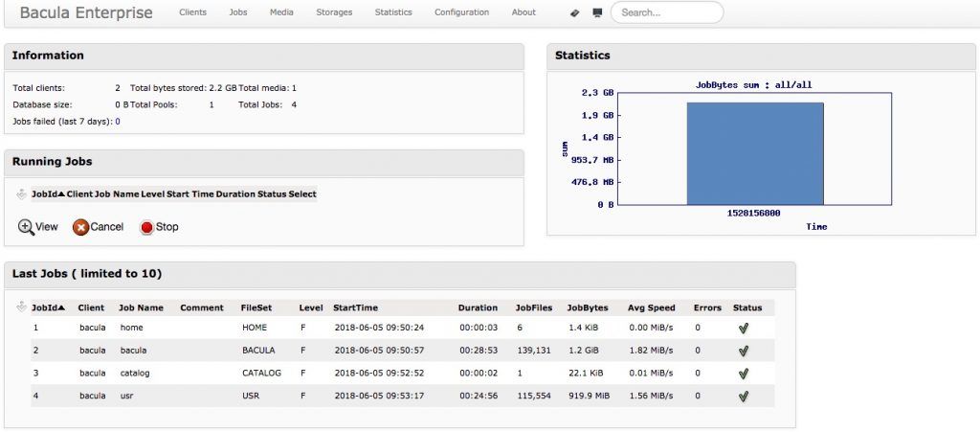This screenshot has width=980, height=432.
Task: Click the green status checkmark for usr job
Action: [743, 397]
